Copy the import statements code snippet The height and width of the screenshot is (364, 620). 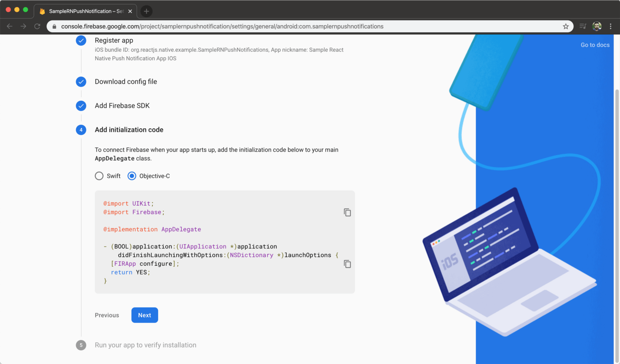347,212
